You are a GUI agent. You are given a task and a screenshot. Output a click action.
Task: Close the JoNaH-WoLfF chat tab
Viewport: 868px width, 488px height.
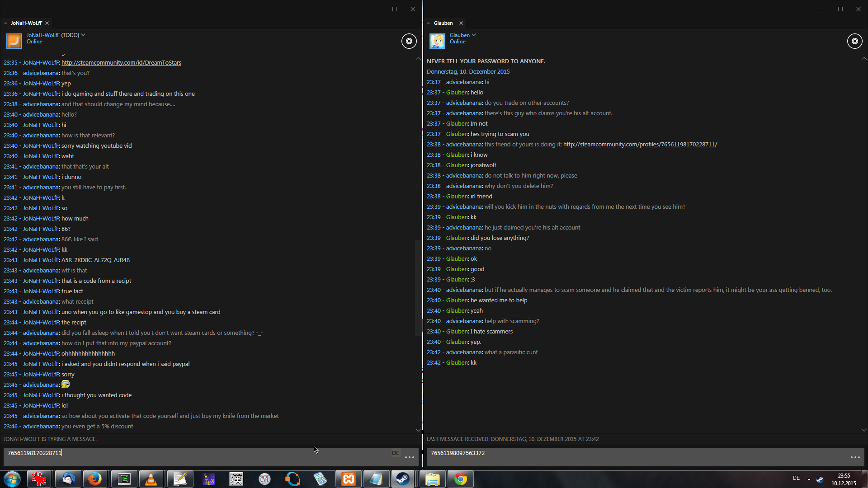pyautogui.click(x=47, y=23)
